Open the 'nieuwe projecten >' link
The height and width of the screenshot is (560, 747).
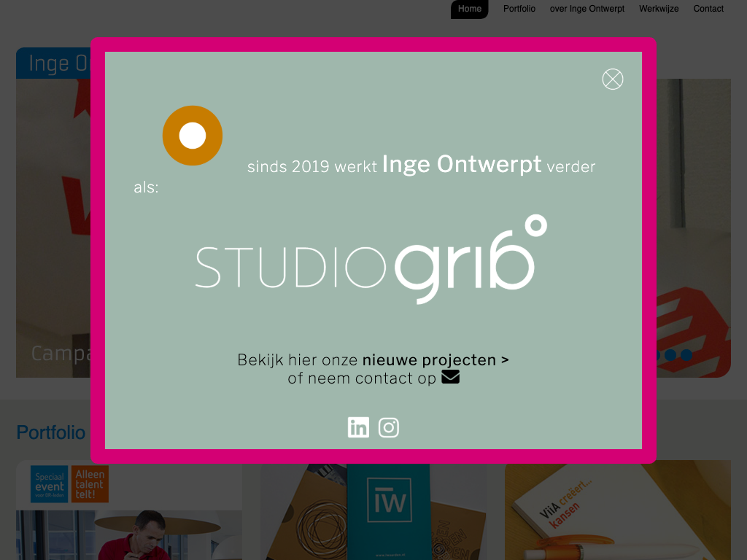coord(436,359)
